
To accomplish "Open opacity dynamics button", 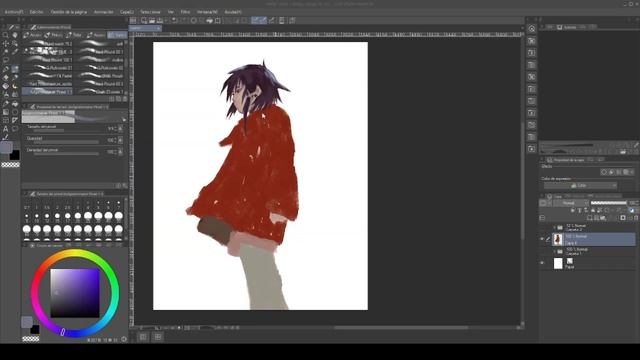I will click(x=120, y=140).
